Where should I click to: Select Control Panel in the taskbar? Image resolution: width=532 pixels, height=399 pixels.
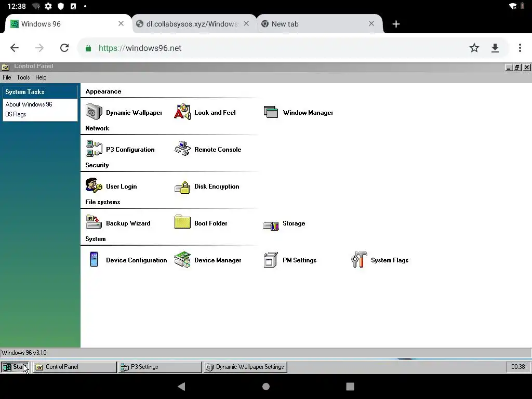[75, 367]
